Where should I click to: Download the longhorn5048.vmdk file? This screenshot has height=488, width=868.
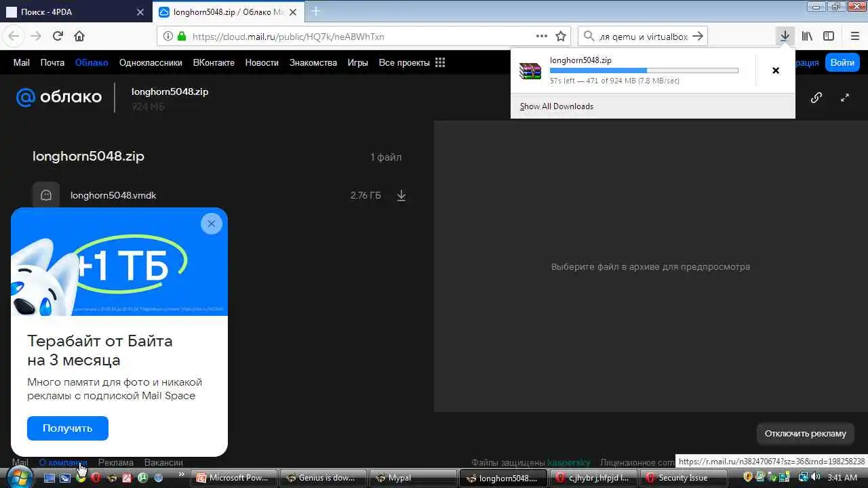point(401,195)
